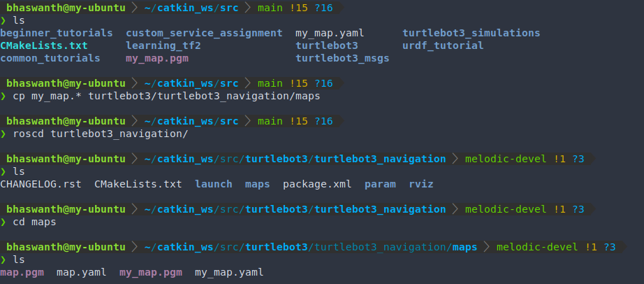This screenshot has width=644, height=284.
Task: Select turtlebot3_msgs directory in listing
Action: pos(342,58)
